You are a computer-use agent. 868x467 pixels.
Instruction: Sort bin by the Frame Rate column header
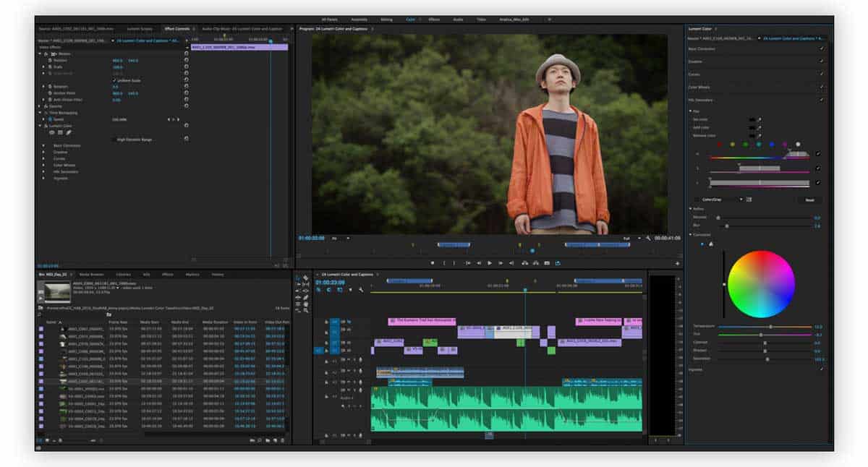(x=117, y=322)
